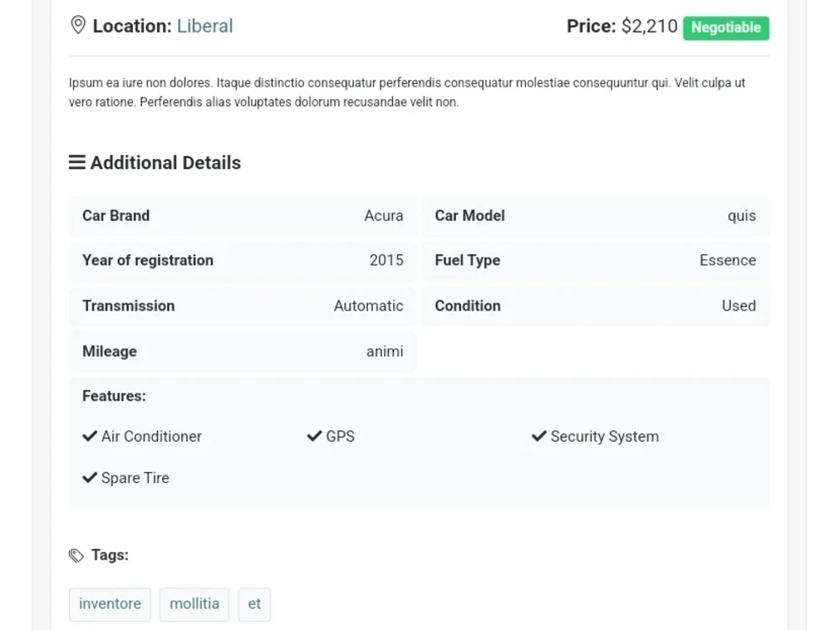The image size is (840, 630).
Task: Click the Air Conditioner feature text
Action: coord(151,437)
